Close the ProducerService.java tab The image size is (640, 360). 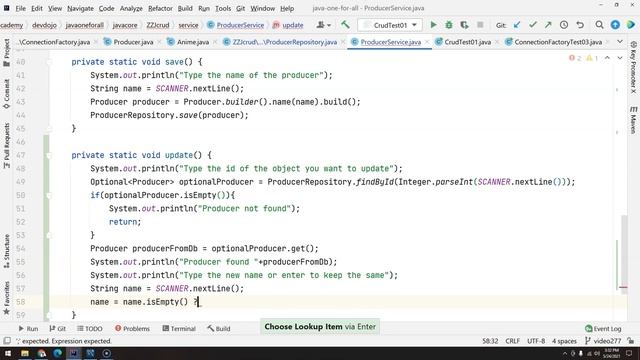point(427,42)
